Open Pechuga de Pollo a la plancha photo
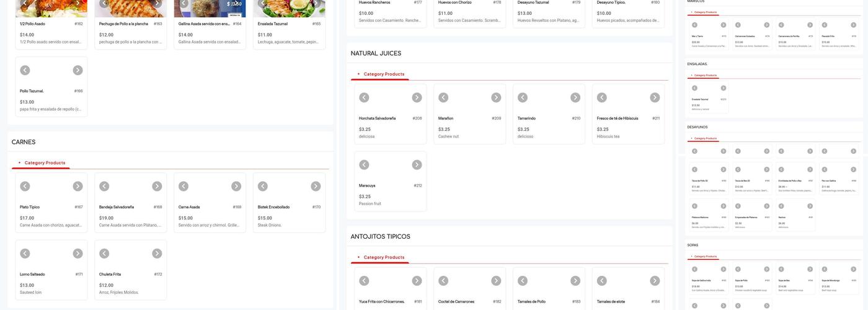This screenshot has height=310, width=868. click(x=131, y=8)
